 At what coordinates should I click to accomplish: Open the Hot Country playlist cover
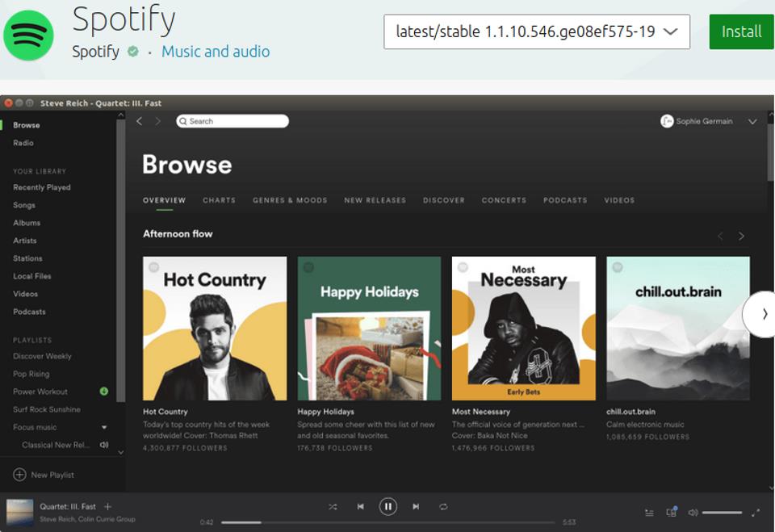pyautogui.click(x=215, y=329)
